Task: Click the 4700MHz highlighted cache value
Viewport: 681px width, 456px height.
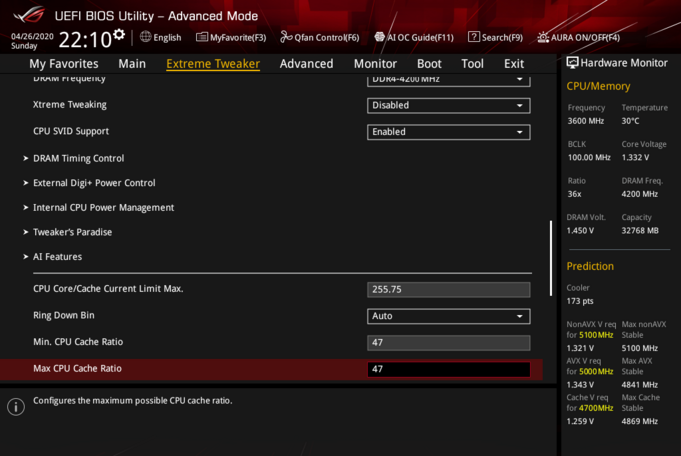Action: point(596,408)
